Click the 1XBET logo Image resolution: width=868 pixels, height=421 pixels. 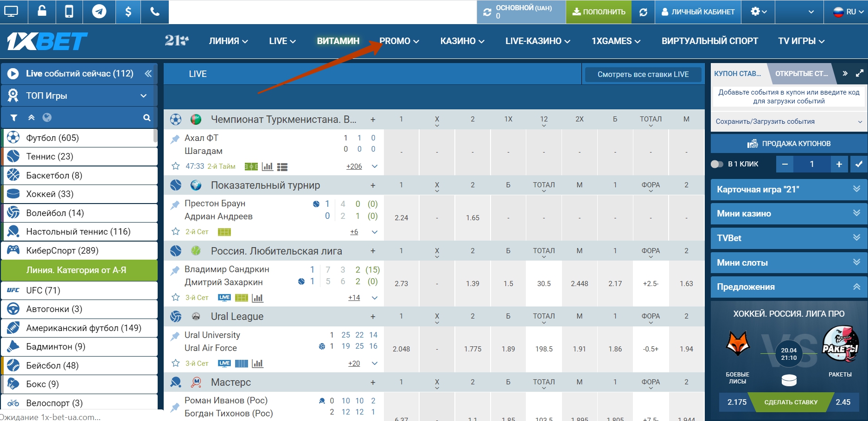tap(47, 41)
